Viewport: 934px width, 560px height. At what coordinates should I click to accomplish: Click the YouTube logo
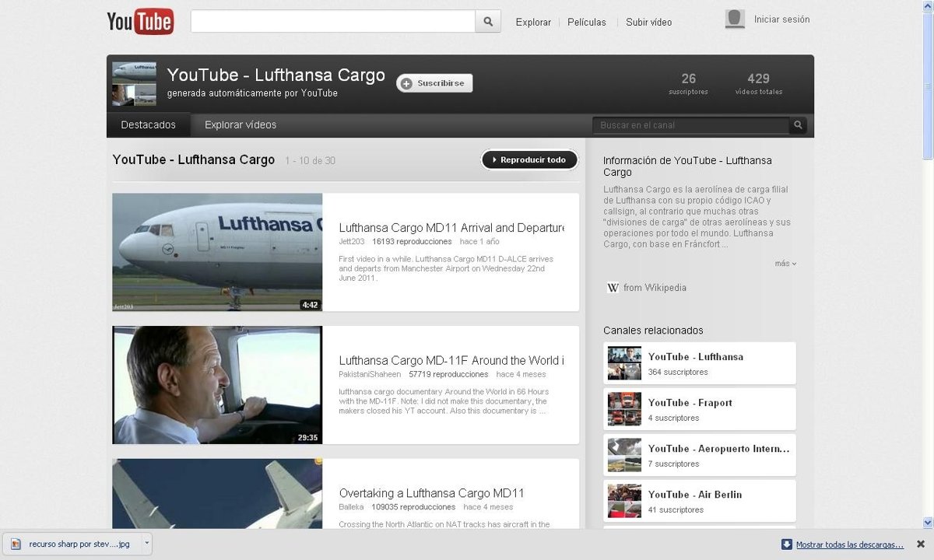coord(140,21)
